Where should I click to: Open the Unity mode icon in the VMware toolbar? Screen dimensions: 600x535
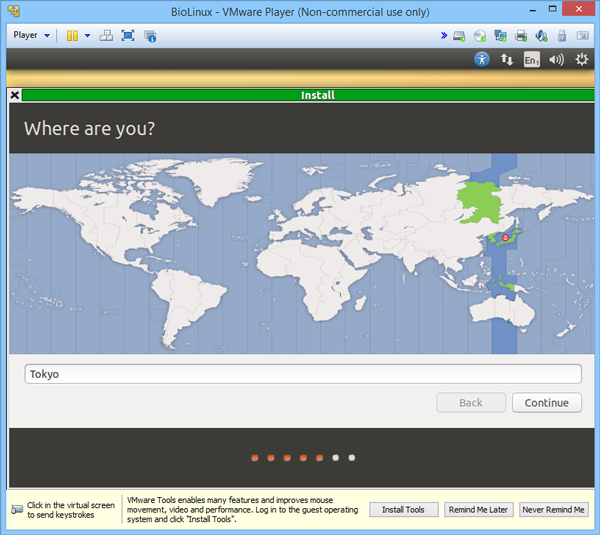coord(150,36)
